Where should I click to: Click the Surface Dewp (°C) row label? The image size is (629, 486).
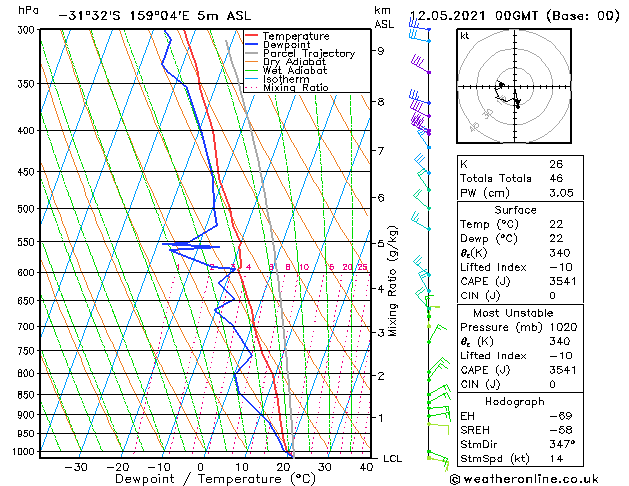(489, 239)
